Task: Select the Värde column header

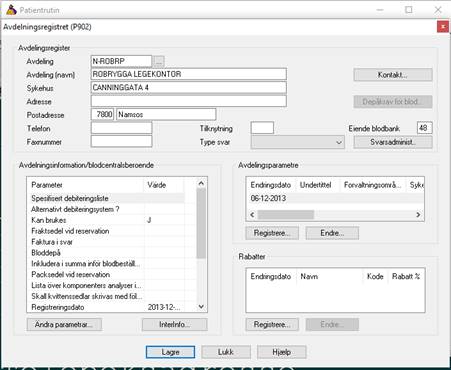Action: coord(164,185)
